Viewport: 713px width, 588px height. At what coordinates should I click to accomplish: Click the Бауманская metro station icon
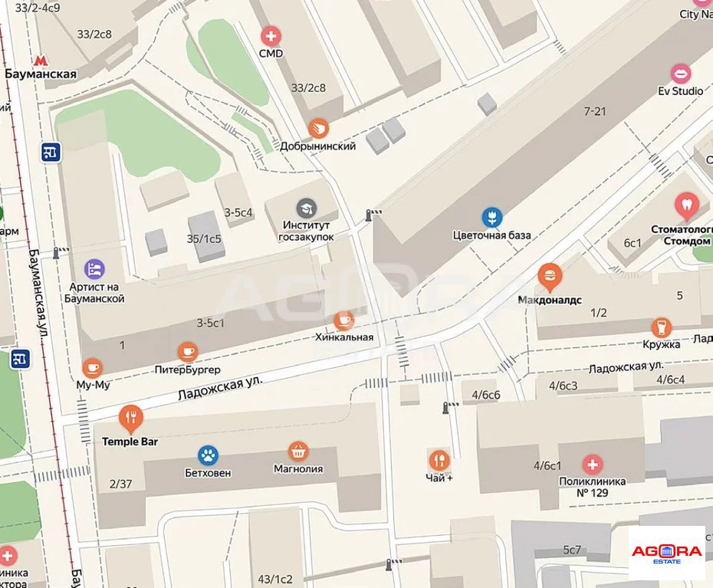tap(41, 60)
